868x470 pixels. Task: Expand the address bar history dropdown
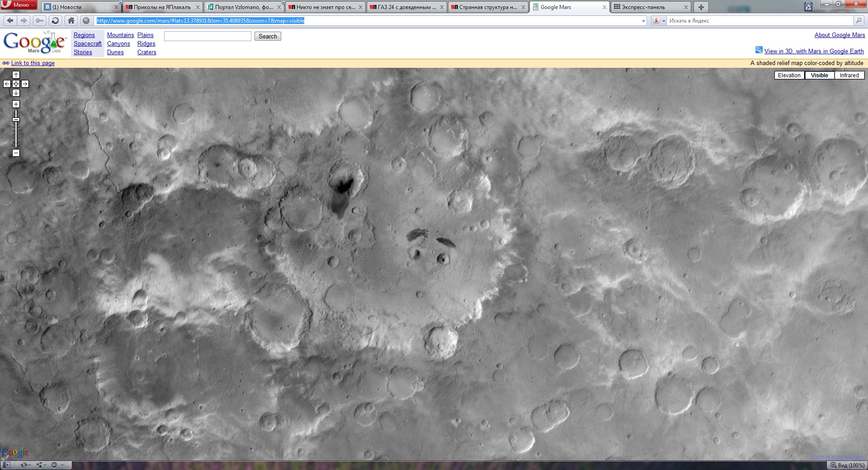643,21
